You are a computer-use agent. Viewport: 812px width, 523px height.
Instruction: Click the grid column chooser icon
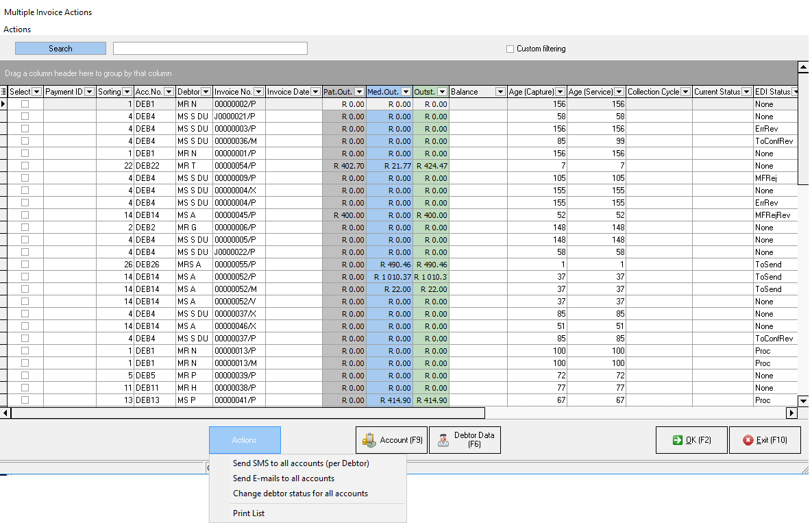click(x=4, y=92)
